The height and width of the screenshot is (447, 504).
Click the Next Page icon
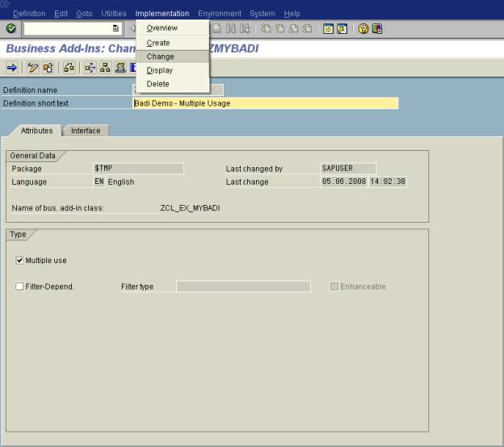click(x=293, y=28)
